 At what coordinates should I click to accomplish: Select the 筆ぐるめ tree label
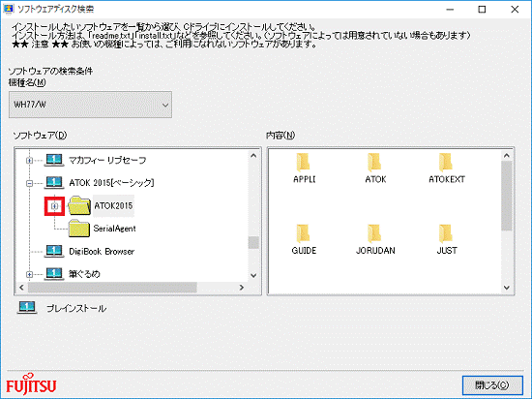(x=84, y=274)
